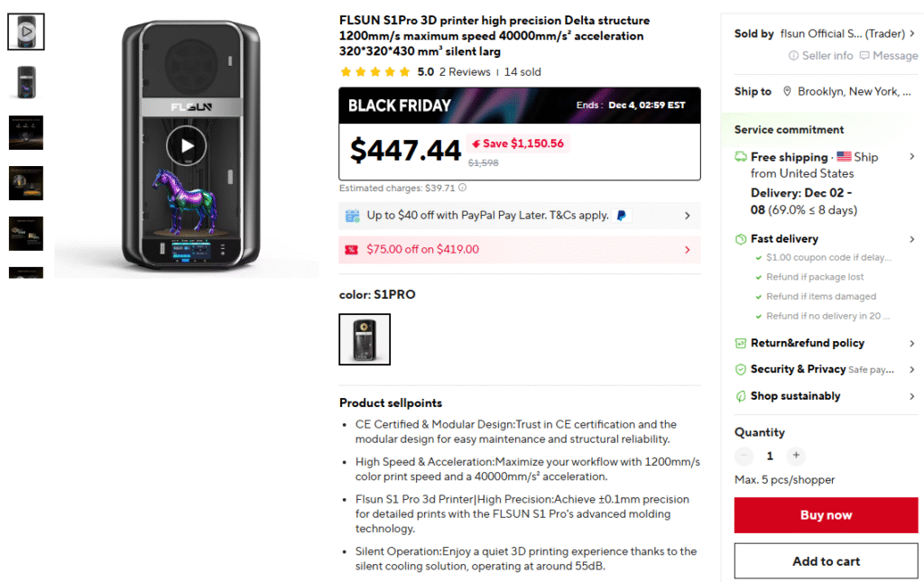Open Message seller chat icon
Image resolution: width=924 pixels, height=582 pixels.
pos(864,56)
